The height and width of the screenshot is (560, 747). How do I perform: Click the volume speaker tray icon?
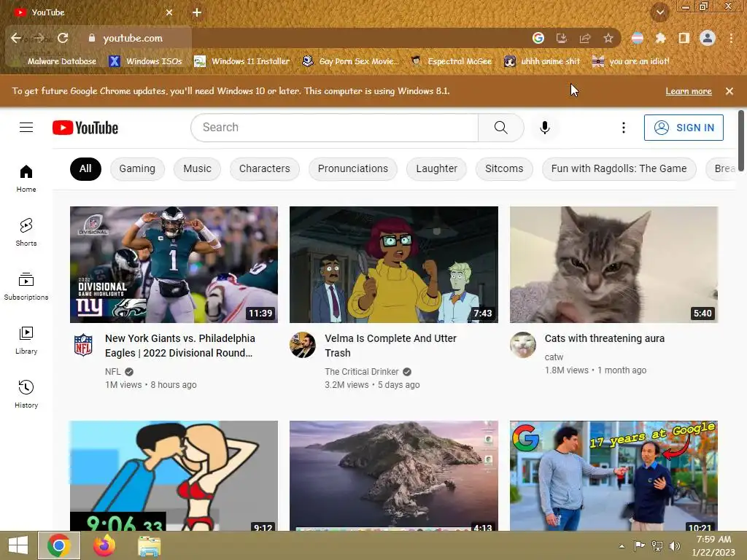[x=675, y=546]
